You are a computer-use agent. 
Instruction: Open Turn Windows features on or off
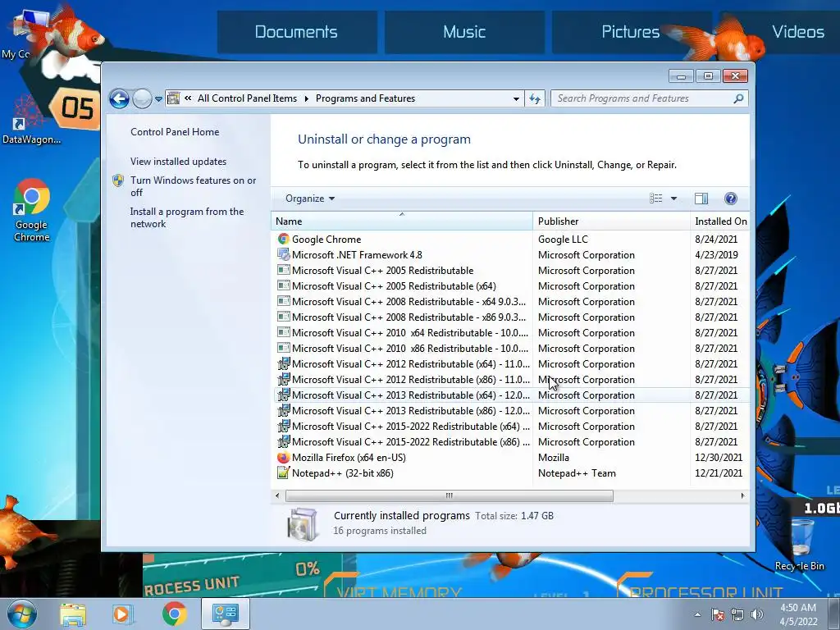(x=193, y=186)
